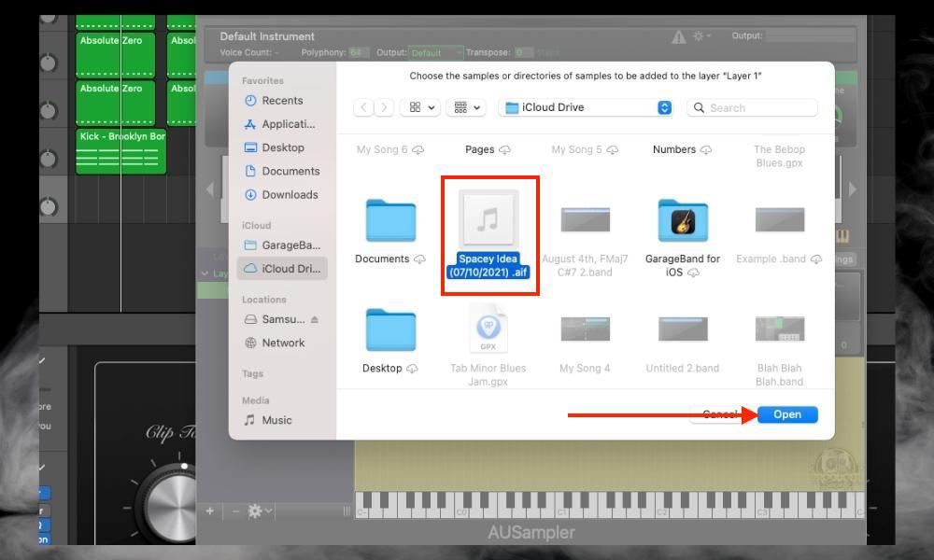Click the GarageBand for iOS app icon
The height and width of the screenshot is (560, 934).
coord(681,220)
